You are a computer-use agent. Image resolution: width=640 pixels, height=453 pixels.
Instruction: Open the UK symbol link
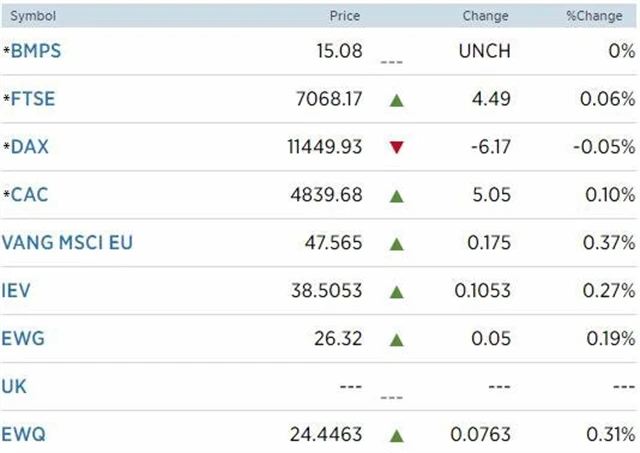click(x=15, y=387)
